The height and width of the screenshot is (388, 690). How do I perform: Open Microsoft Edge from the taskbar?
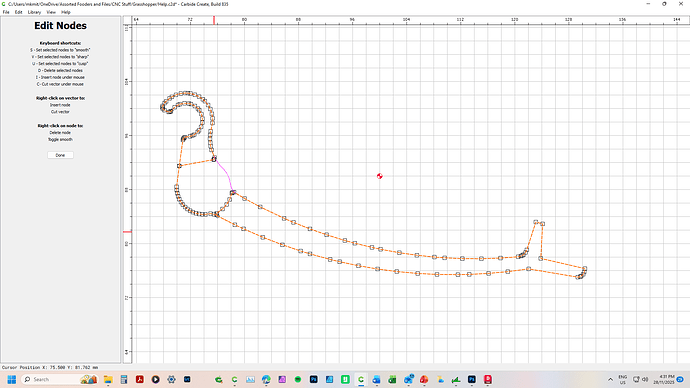[266, 379]
